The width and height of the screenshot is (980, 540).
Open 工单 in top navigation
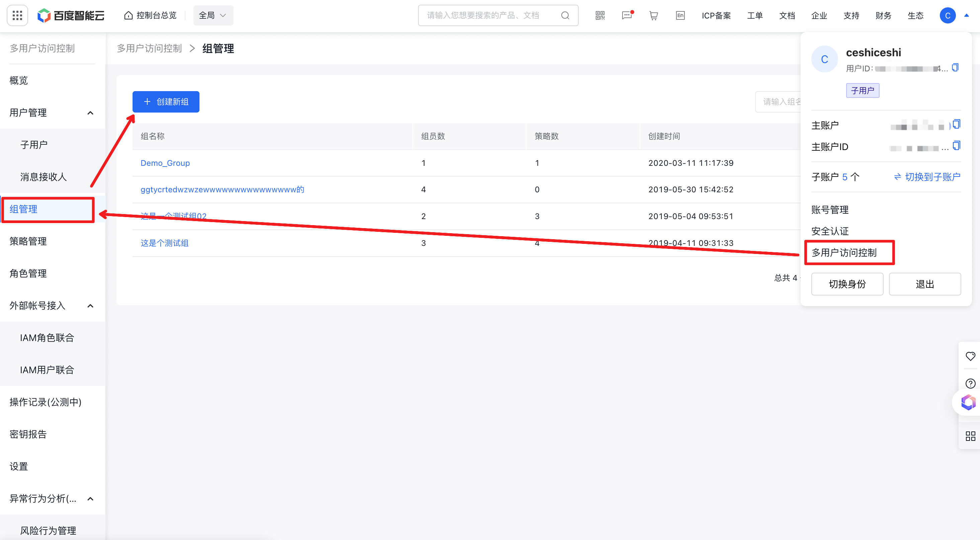click(x=755, y=15)
